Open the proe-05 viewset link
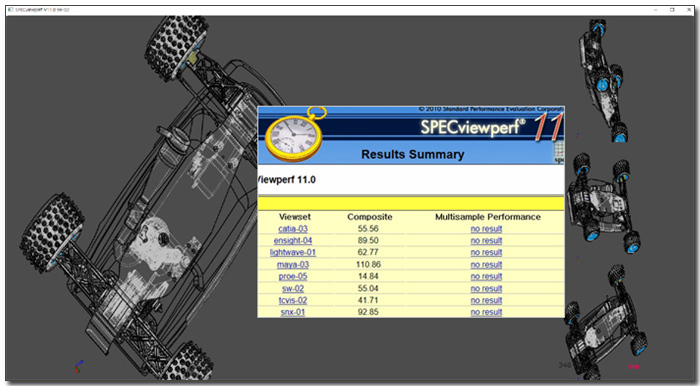 [x=293, y=276]
